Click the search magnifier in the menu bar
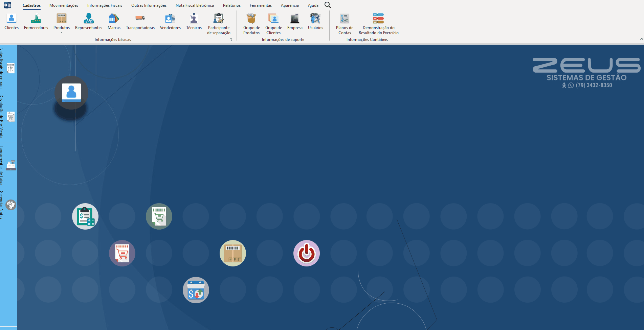644x330 pixels. pos(328,5)
